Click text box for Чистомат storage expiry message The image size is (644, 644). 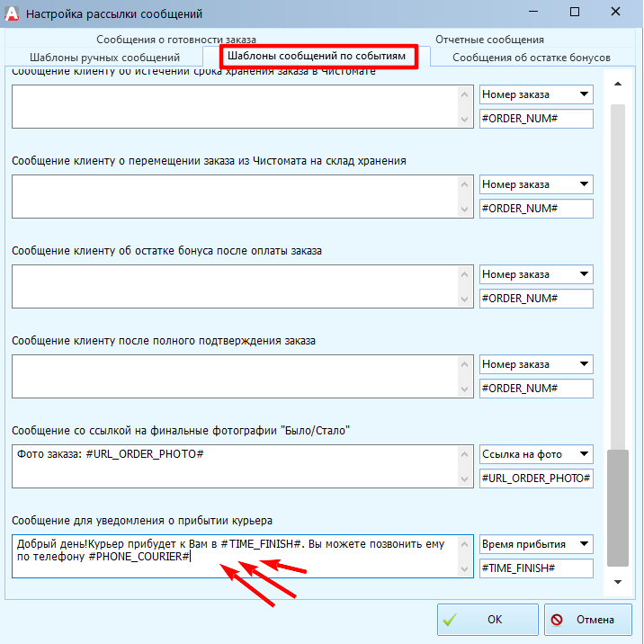pyautogui.click(x=242, y=106)
